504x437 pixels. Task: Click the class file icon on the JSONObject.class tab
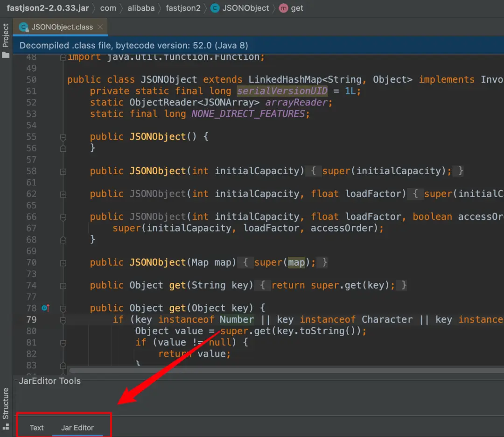[x=24, y=27]
